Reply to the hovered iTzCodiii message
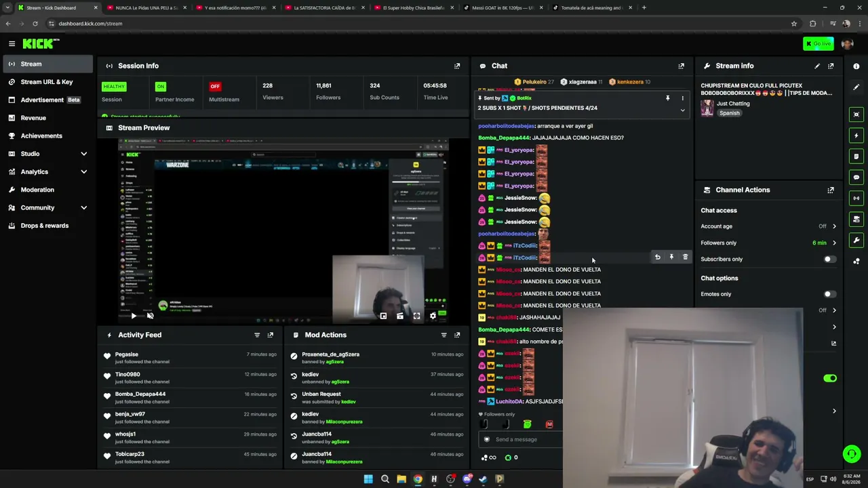The width and height of the screenshot is (868, 488). [x=657, y=258]
